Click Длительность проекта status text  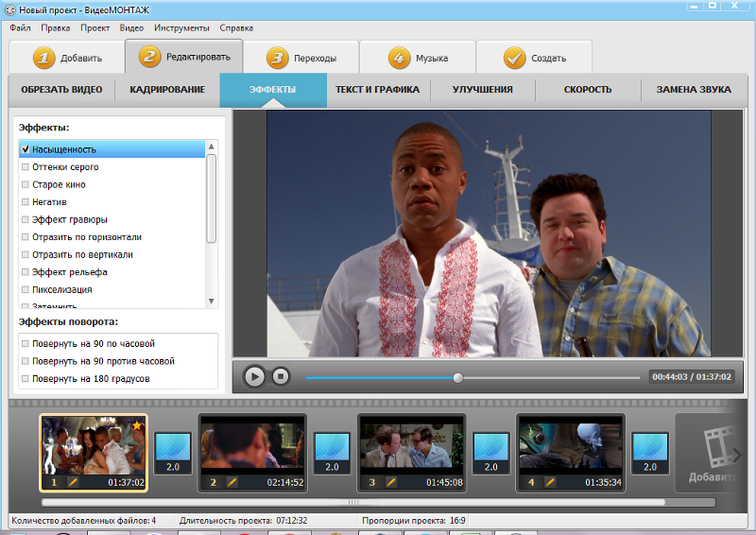click(244, 521)
